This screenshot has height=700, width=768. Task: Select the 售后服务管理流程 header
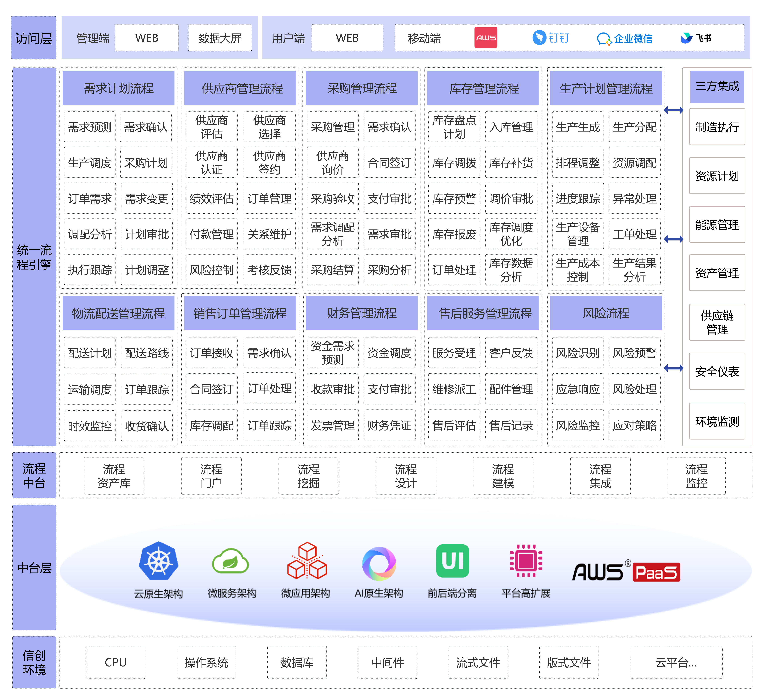[483, 313]
